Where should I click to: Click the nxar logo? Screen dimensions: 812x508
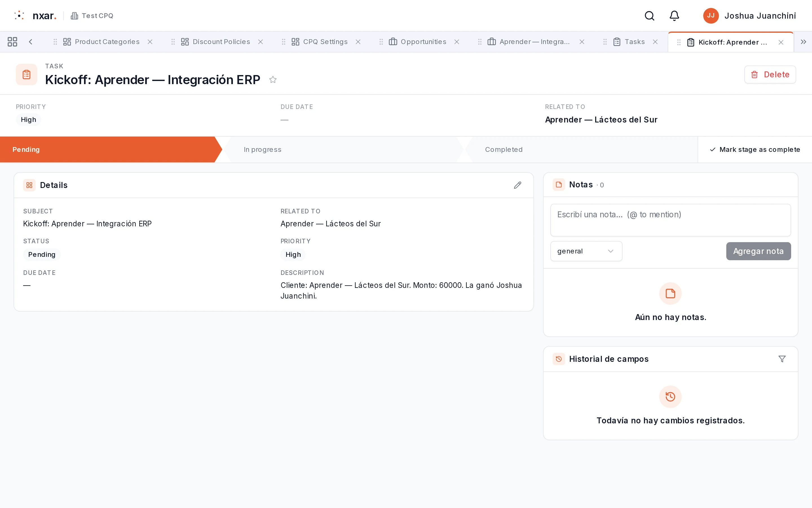[x=35, y=16]
